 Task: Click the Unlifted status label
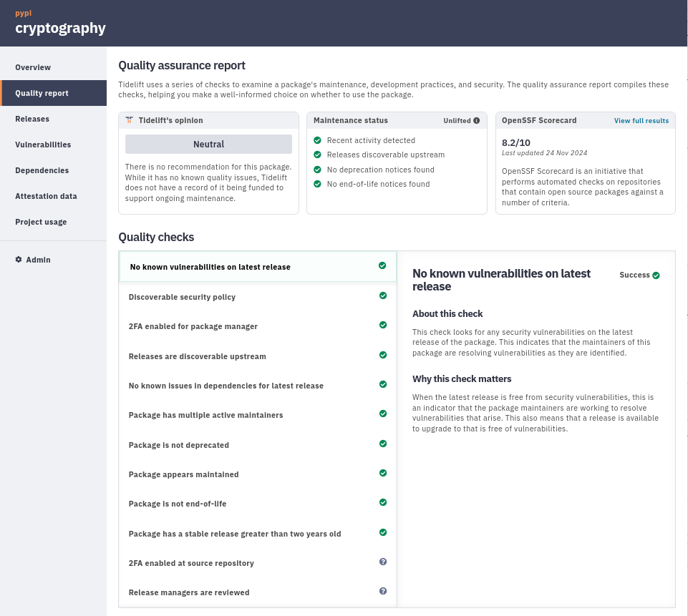click(457, 121)
